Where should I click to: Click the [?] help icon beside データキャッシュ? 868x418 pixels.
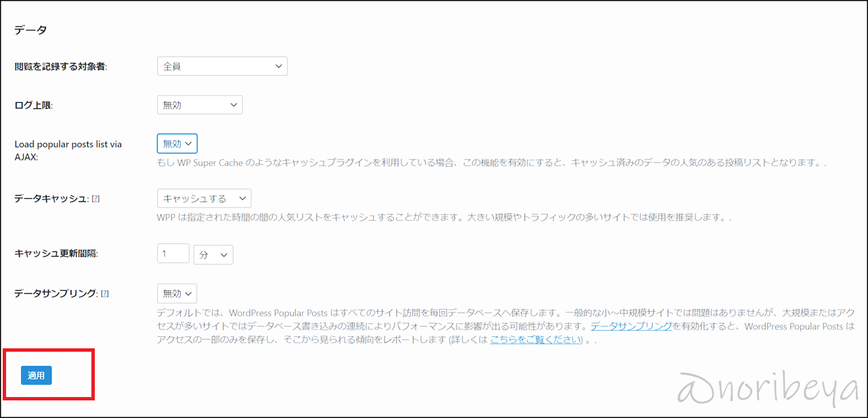(x=95, y=199)
